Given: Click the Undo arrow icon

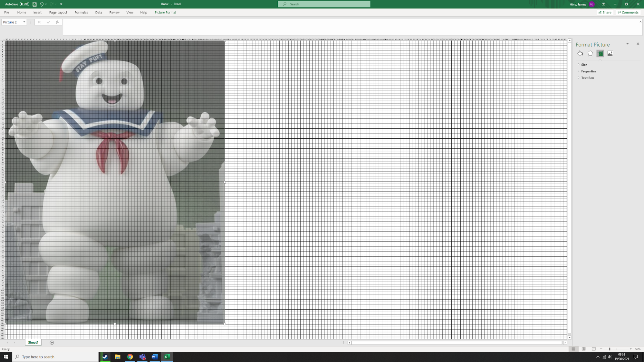Looking at the screenshot, I should [42, 4].
